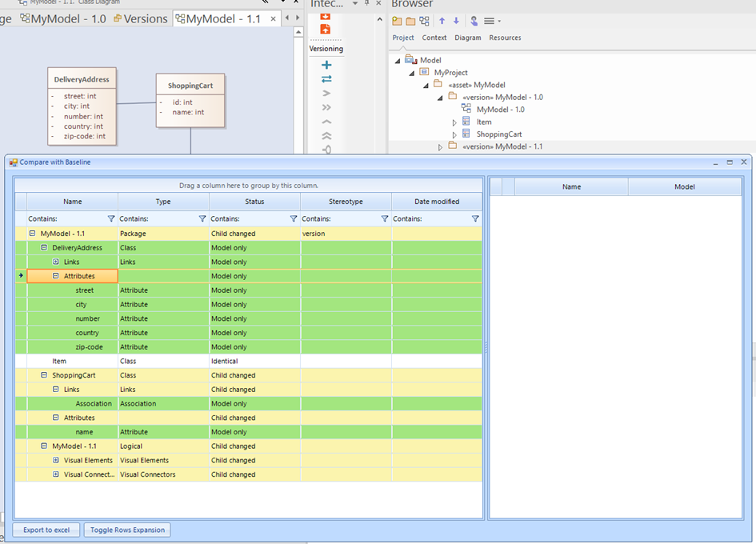The height and width of the screenshot is (544, 756).
Task: Move selection up with the blue up arrow
Action: click(x=442, y=21)
